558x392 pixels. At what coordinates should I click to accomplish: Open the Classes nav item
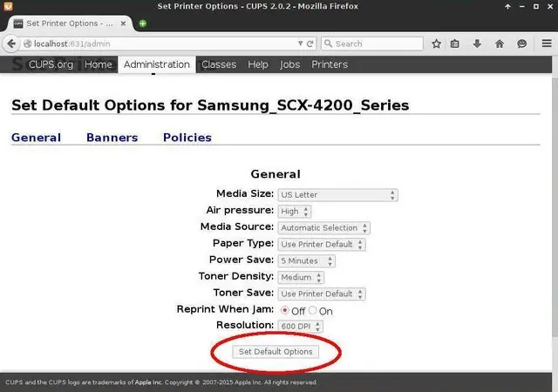click(219, 64)
